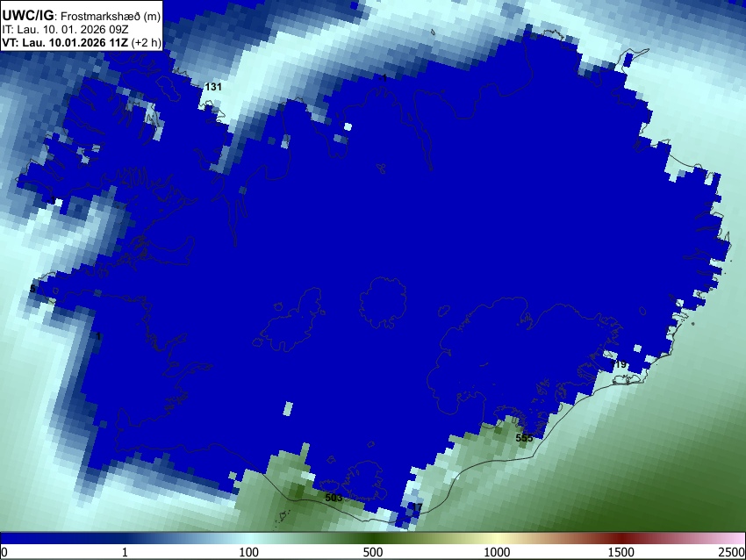Click the 'IT: Lau. 10. 01. 2026 09Z' line
This screenshot has height=560, width=746.
click(65, 30)
